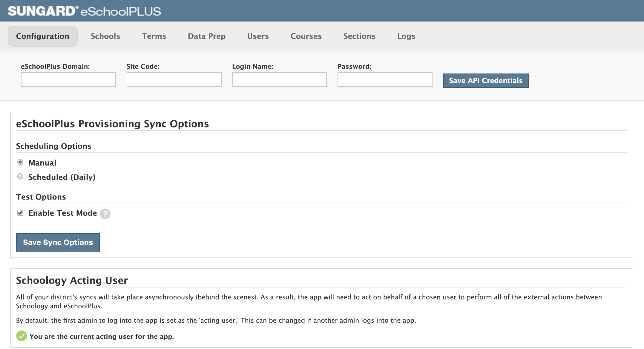Click the Save Sync Options button

(x=58, y=242)
